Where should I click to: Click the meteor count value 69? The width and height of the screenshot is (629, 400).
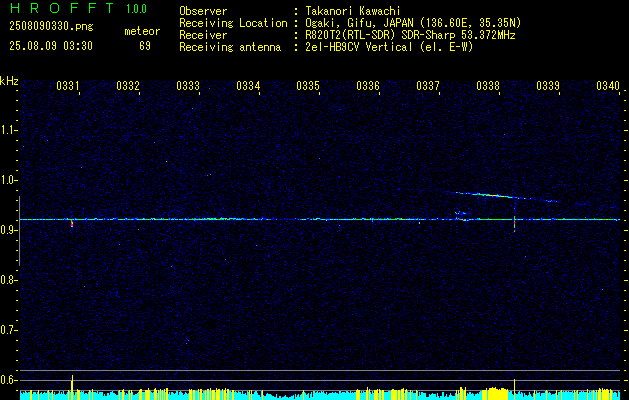tap(145, 46)
